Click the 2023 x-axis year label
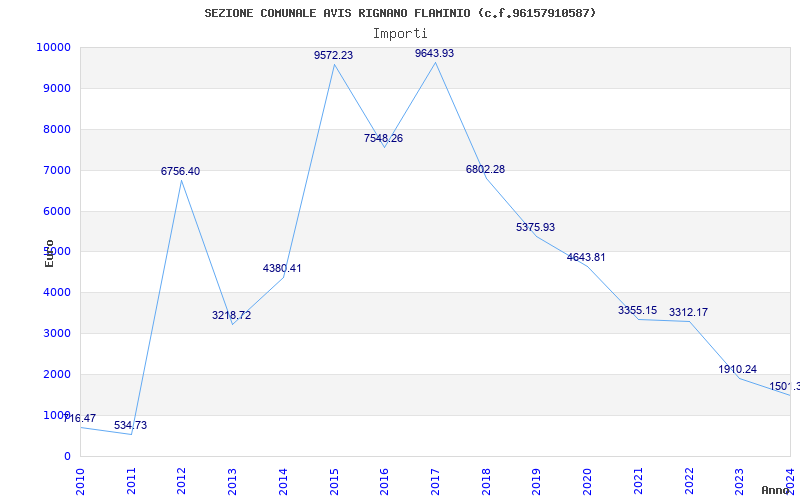The image size is (800, 500). pos(739,482)
